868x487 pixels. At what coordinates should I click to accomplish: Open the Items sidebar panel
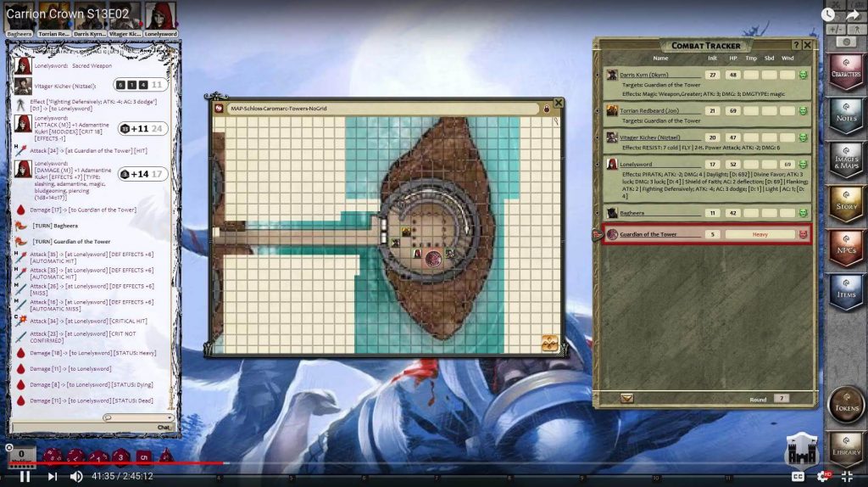(846, 291)
